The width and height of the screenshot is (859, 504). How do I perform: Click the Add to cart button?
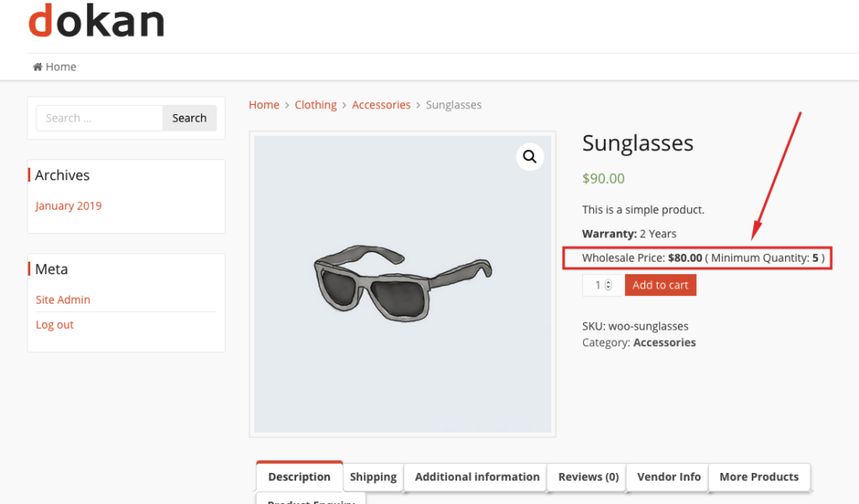click(x=660, y=285)
